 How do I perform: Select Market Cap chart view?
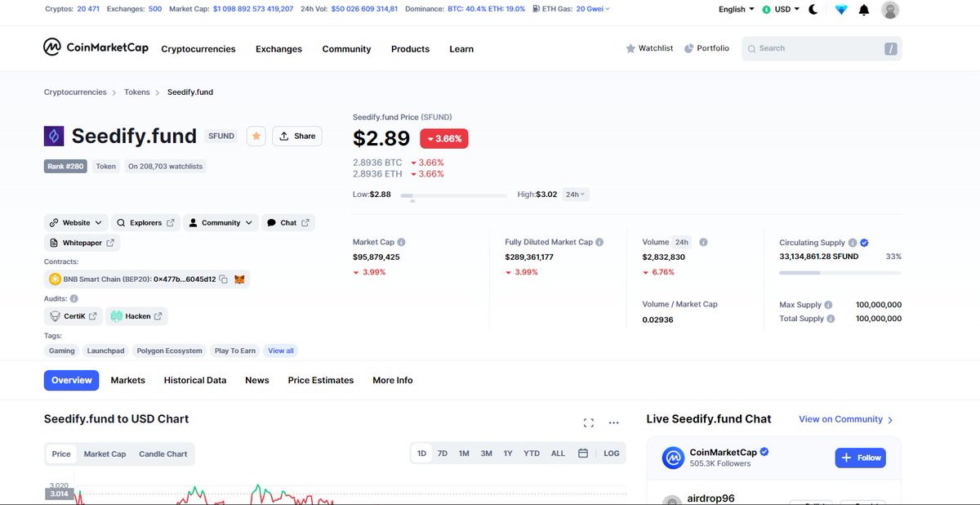tap(105, 454)
